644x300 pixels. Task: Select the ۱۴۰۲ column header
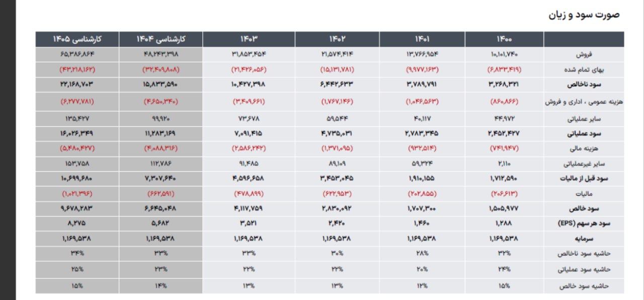pyautogui.click(x=337, y=39)
